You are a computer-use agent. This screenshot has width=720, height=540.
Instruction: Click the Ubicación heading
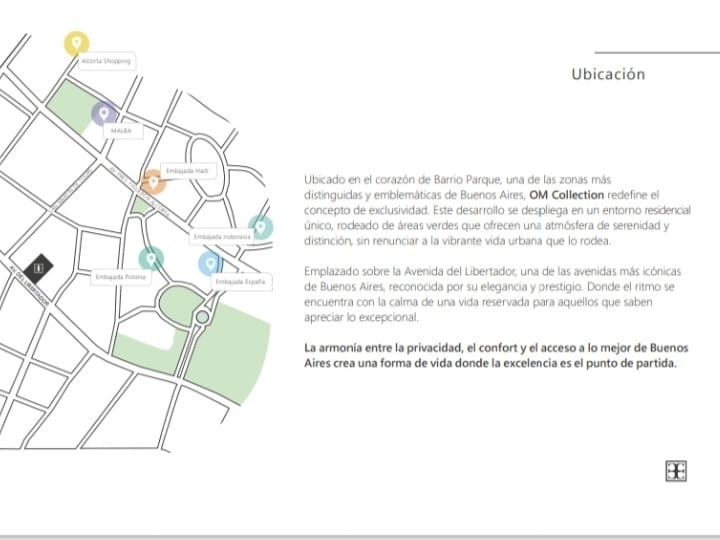(x=608, y=74)
